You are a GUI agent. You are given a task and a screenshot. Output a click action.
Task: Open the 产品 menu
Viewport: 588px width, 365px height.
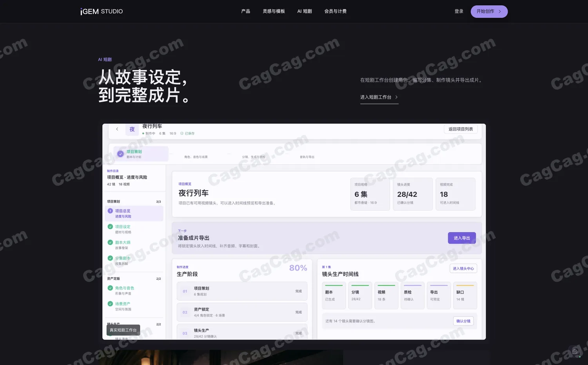click(x=246, y=11)
